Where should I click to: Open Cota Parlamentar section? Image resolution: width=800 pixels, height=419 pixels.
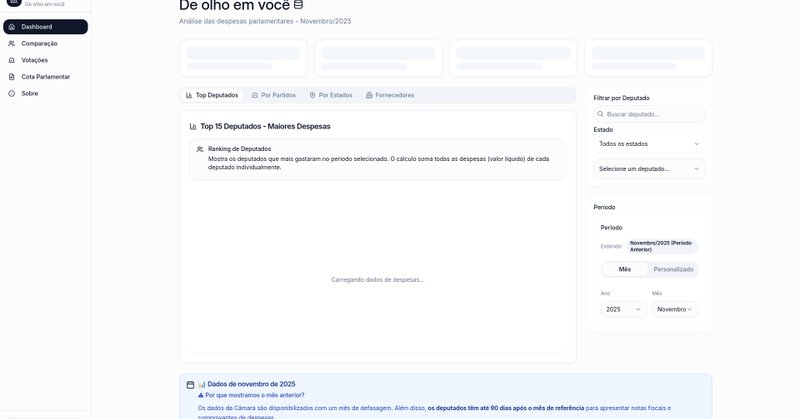45,77
